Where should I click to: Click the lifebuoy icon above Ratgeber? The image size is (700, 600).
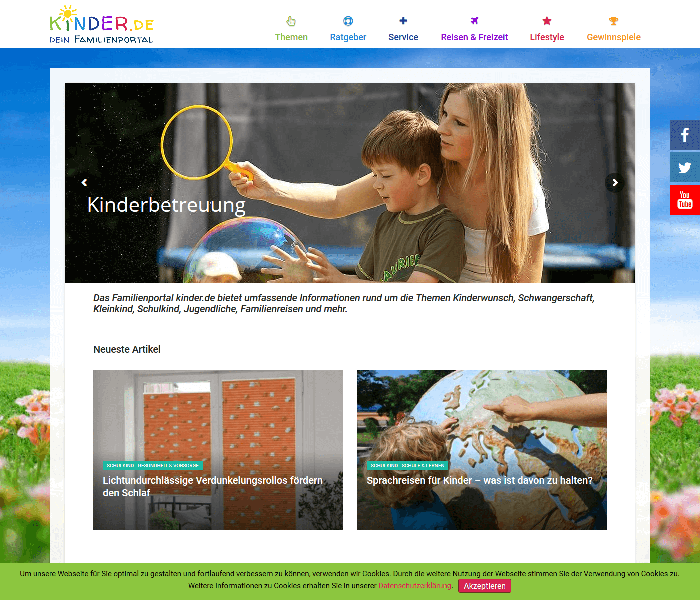pyautogui.click(x=348, y=21)
